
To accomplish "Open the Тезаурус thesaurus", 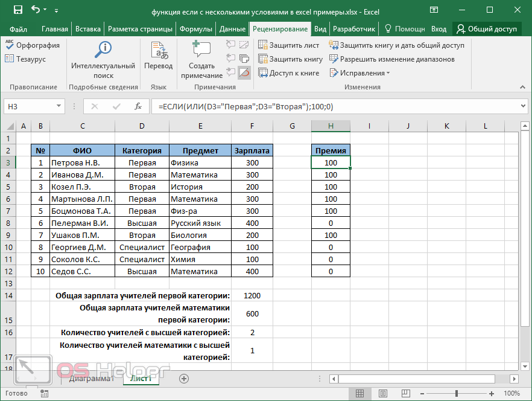I will point(25,59).
